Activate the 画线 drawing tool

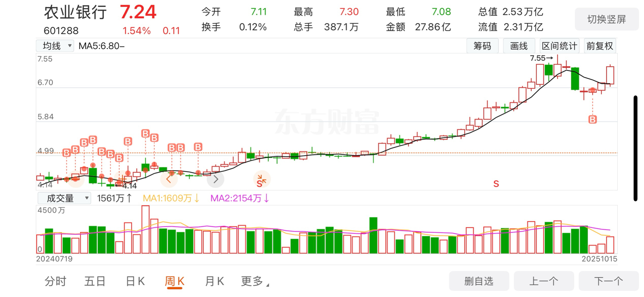(x=519, y=46)
